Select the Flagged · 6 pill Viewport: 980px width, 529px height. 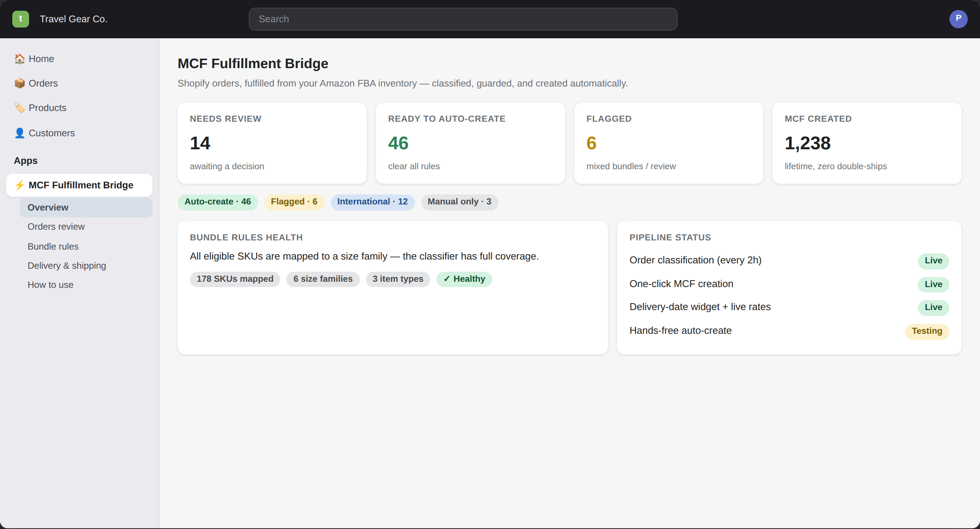(x=294, y=202)
